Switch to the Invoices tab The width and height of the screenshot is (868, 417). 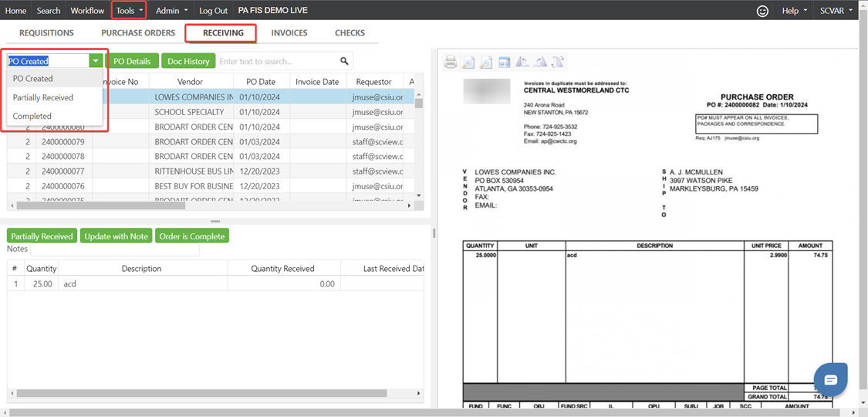click(289, 33)
